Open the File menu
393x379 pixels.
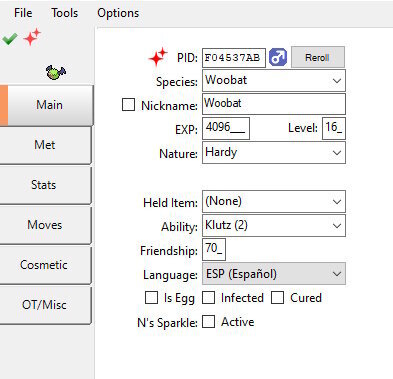[x=23, y=13]
